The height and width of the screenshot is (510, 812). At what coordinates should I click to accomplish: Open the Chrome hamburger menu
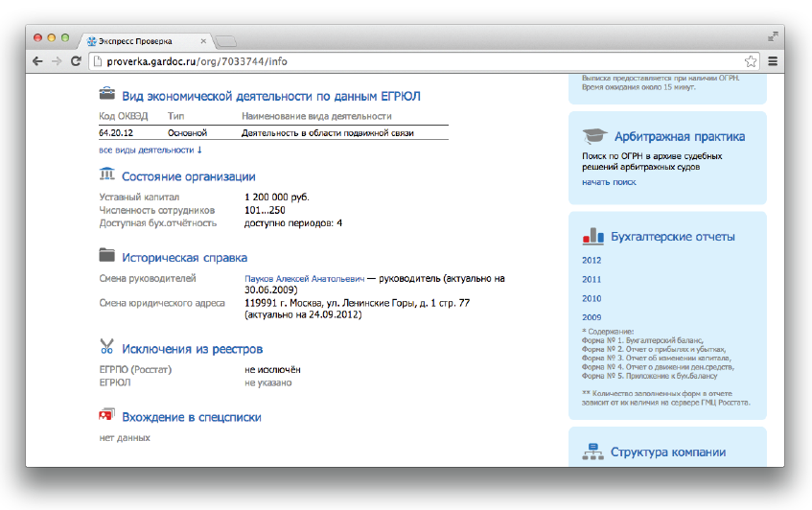[x=772, y=61]
